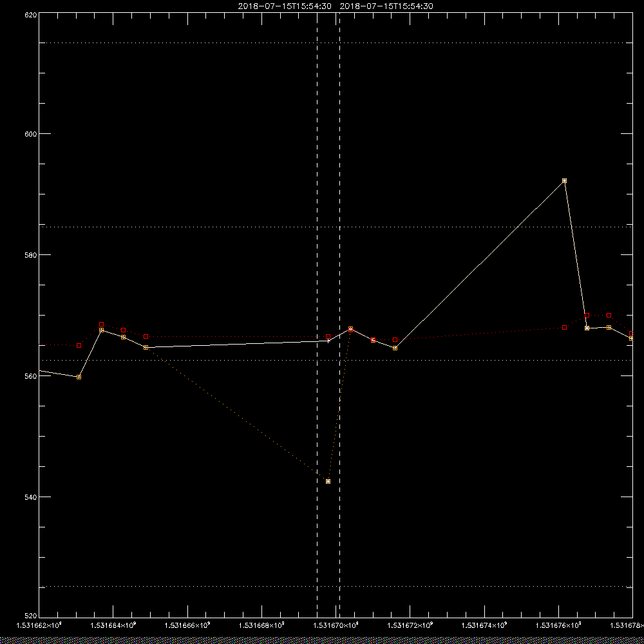Viewport: 644px width, 644px height.
Task: Click the left 2018-07-15T15:54:30 title timestamp
Action: tap(285, 6)
